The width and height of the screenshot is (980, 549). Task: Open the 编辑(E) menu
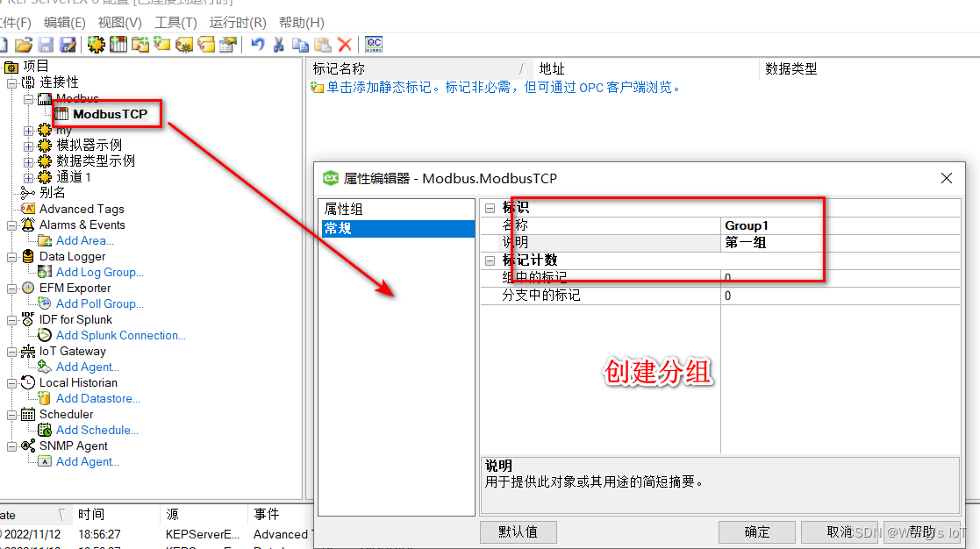pos(64,23)
